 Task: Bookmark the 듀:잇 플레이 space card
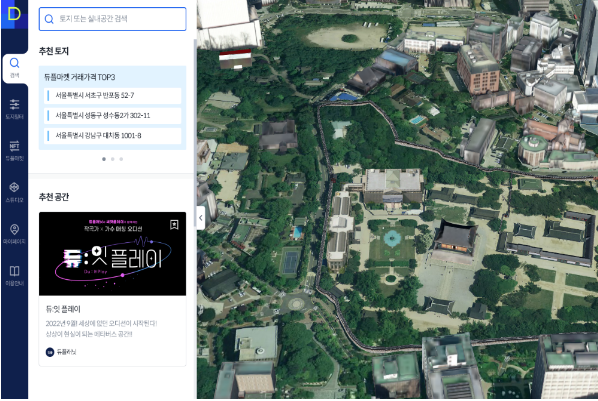coord(174,225)
